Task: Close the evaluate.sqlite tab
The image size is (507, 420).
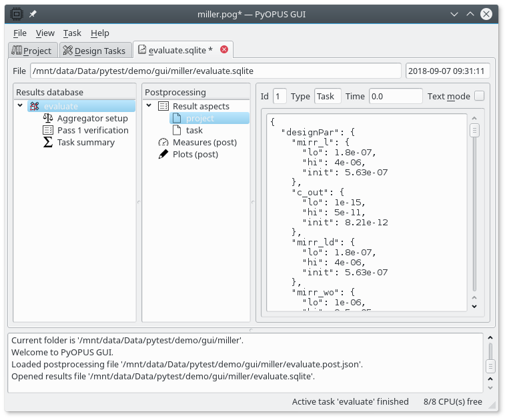Action: [224, 49]
